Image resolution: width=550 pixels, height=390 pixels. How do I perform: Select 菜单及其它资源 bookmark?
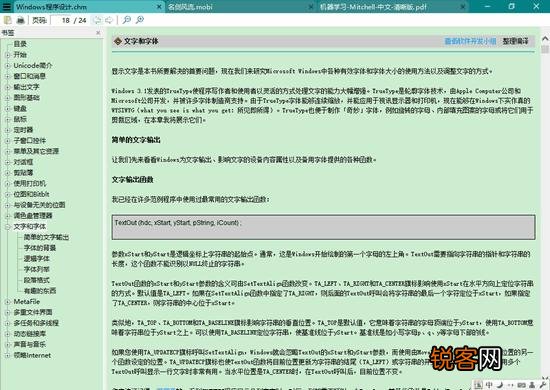[x=36, y=151]
